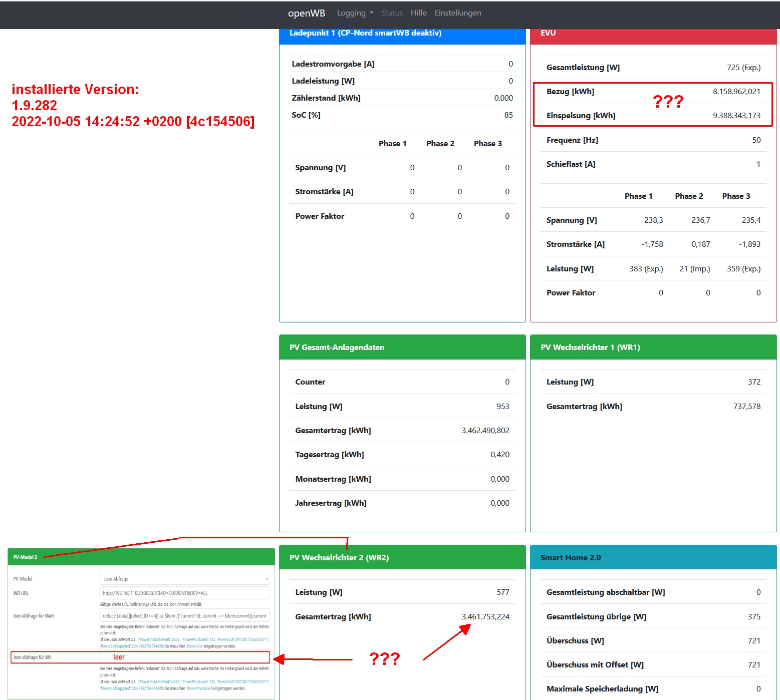Viewport: 780px width, 700px height.
Task: Click the Ladepunkt 1 card header
Action: (402, 34)
